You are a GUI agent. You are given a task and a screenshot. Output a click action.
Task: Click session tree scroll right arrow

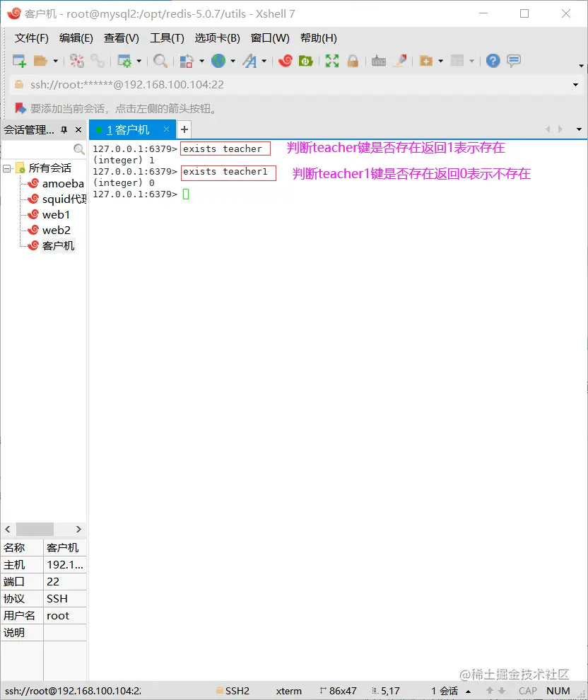78,529
